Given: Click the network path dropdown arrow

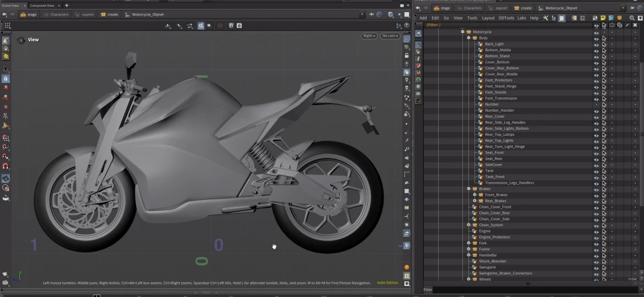Looking at the screenshot, I should [623, 8].
